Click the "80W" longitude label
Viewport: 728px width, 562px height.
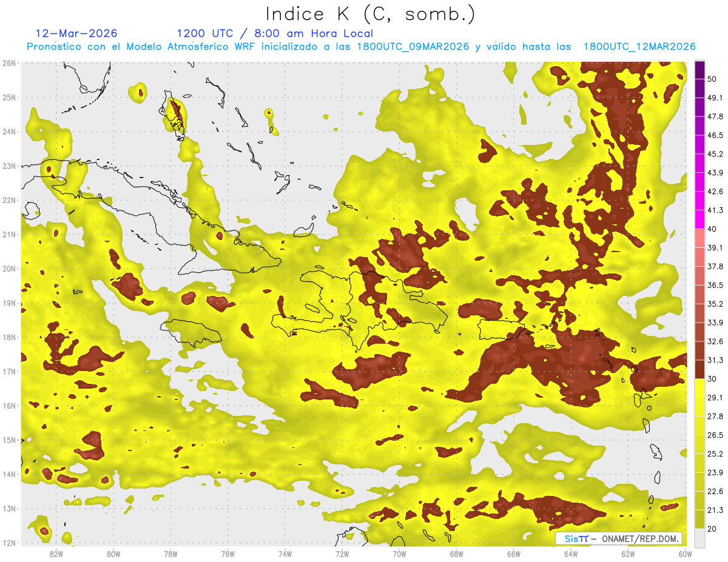click(x=113, y=554)
